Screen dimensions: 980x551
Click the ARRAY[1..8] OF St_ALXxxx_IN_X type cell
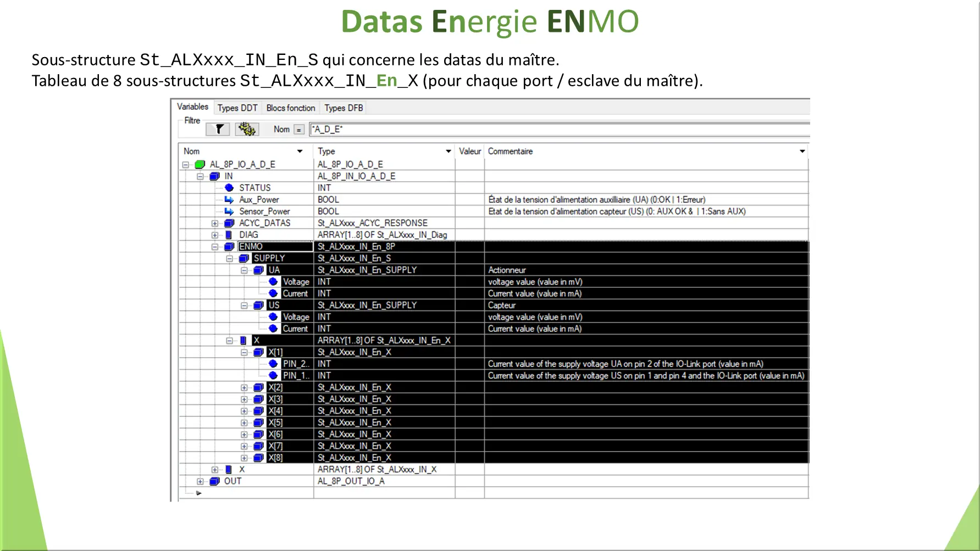(384, 469)
